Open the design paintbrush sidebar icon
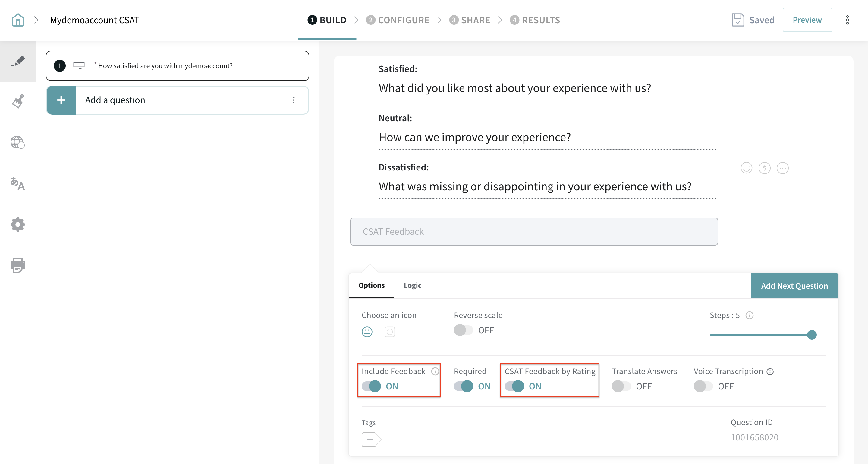 coord(18,101)
